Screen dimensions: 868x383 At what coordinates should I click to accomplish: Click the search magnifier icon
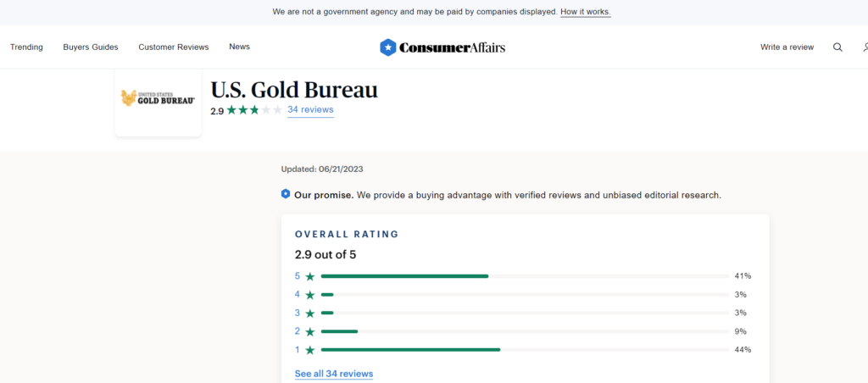(837, 47)
